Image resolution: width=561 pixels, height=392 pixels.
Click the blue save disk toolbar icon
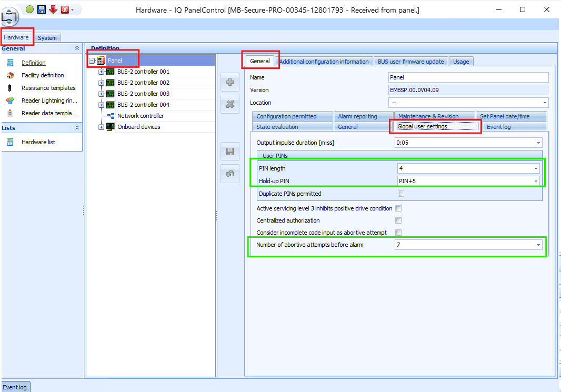42,9
